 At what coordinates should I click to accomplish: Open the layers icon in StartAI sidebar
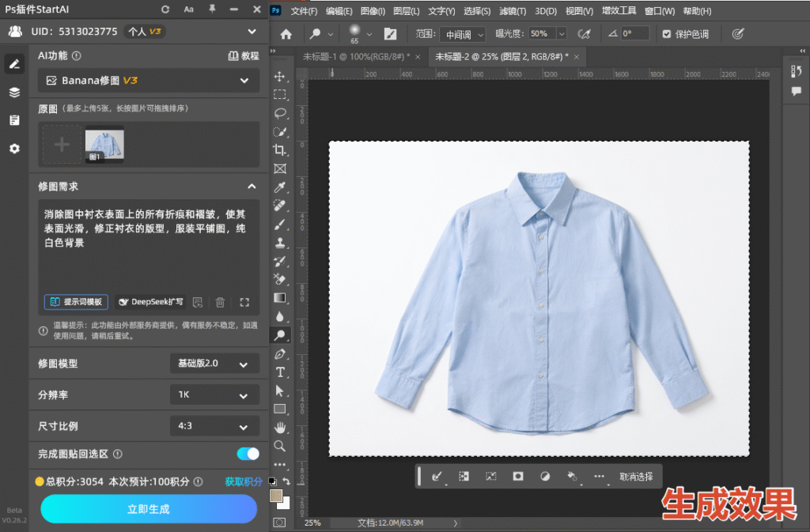point(14,92)
